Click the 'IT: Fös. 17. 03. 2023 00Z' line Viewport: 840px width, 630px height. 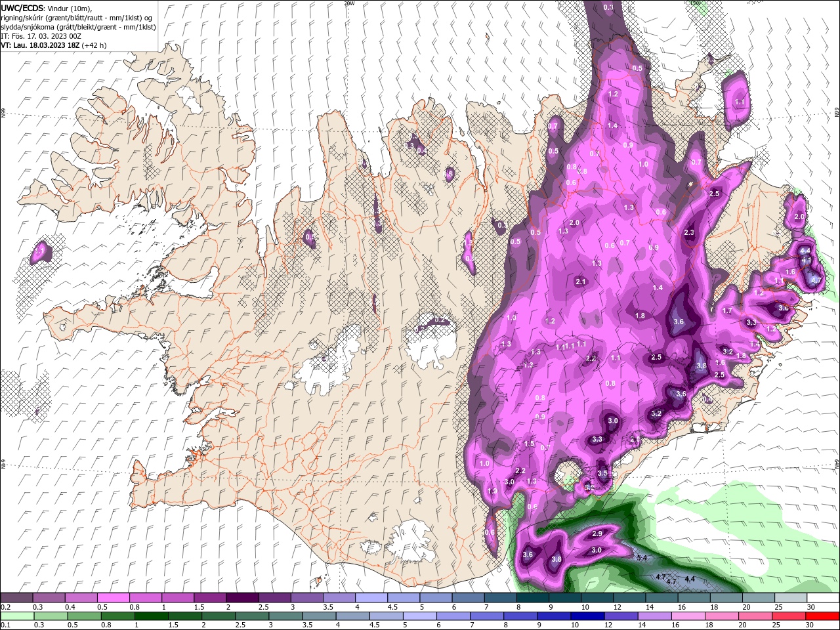(42, 36)
